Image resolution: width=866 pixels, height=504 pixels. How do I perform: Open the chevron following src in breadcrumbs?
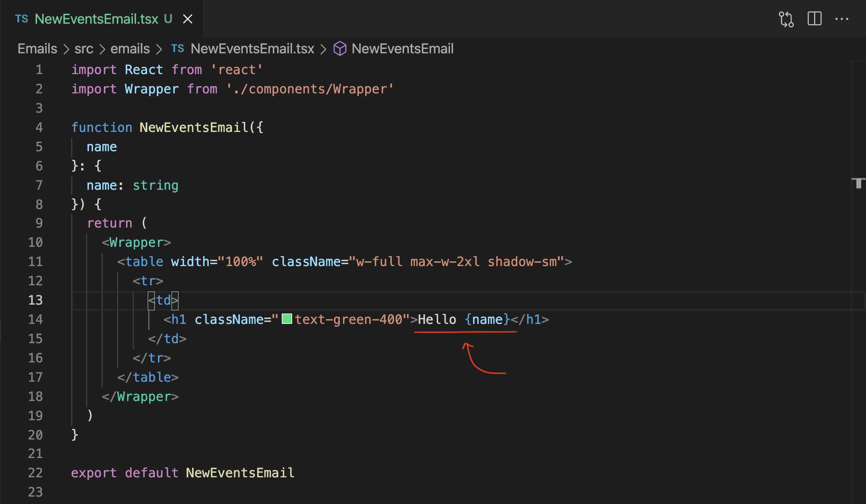(102, 49)
